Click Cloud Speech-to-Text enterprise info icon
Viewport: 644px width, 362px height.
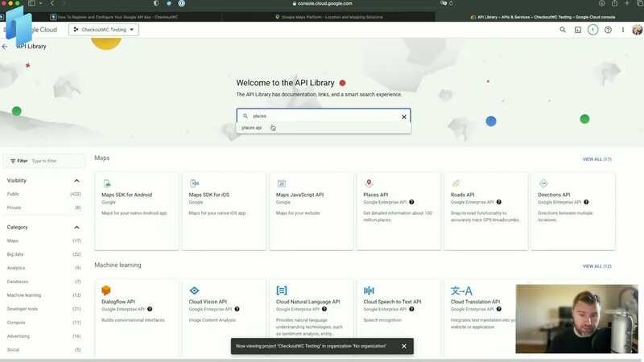point(411,309)
